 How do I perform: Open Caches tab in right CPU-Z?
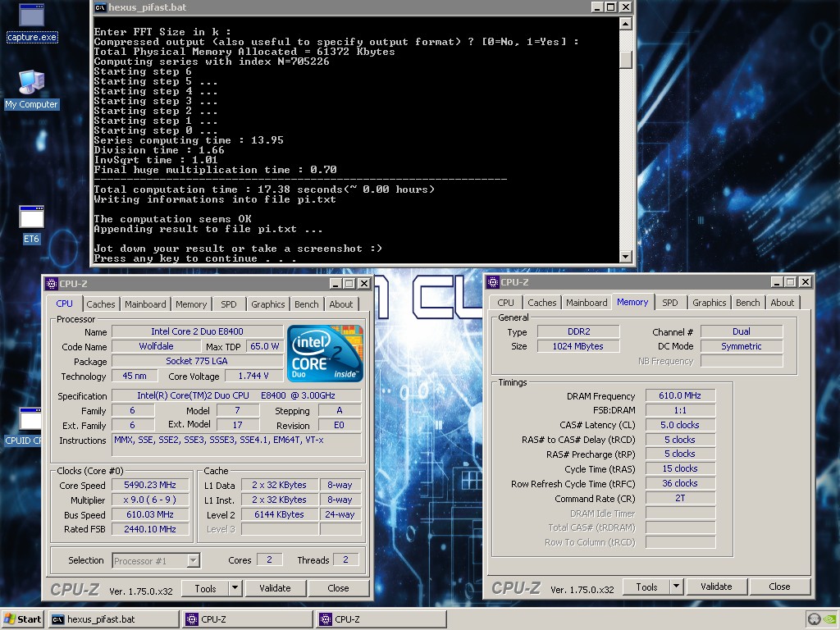(542, 303)
